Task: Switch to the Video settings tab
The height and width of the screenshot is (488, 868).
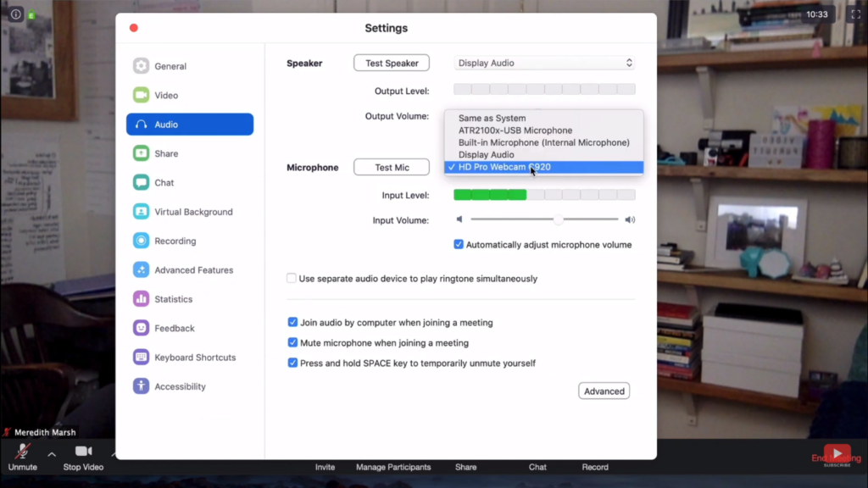Action: (190, 95)
